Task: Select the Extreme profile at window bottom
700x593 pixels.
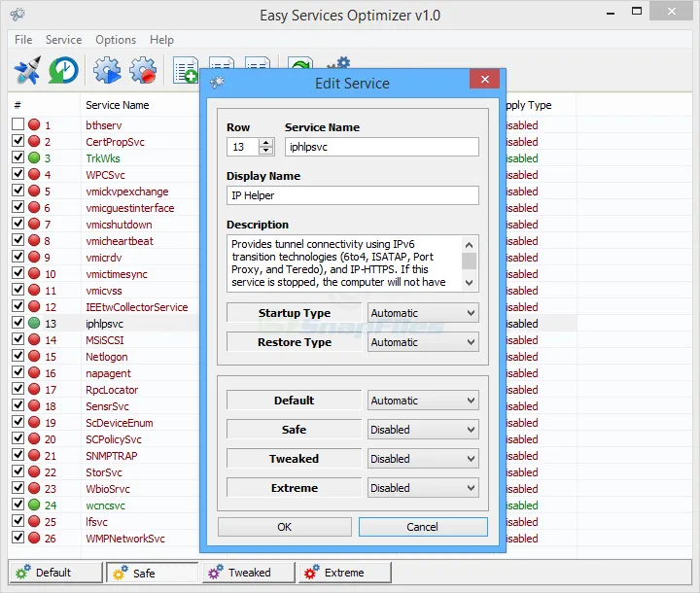Action: point(345,573)
